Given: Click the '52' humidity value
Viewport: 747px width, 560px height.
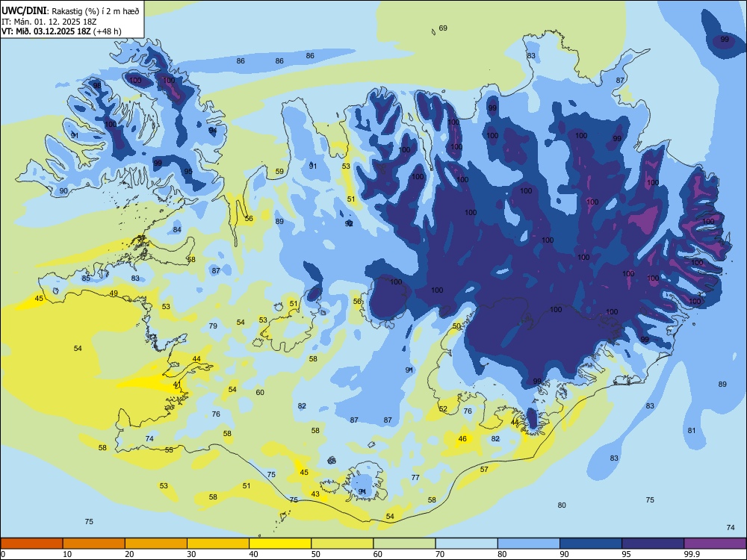Looking at the screenshot, I should [x=443, y=409].
